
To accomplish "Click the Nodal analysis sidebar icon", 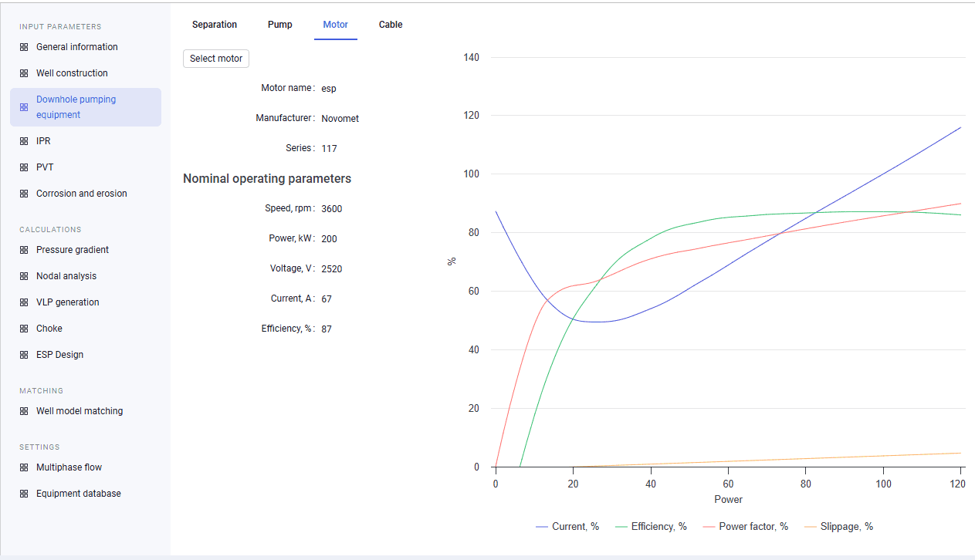I will (24, 276).
